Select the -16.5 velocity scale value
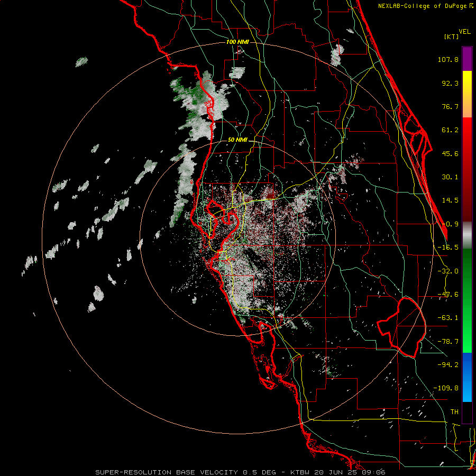Image resolution: width=476 pixels, height=476 pixels. (448, 248)
